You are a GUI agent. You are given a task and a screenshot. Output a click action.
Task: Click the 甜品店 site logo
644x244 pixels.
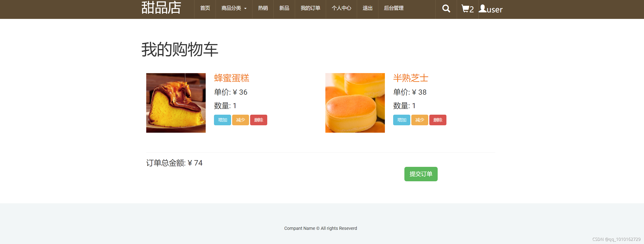161,8
